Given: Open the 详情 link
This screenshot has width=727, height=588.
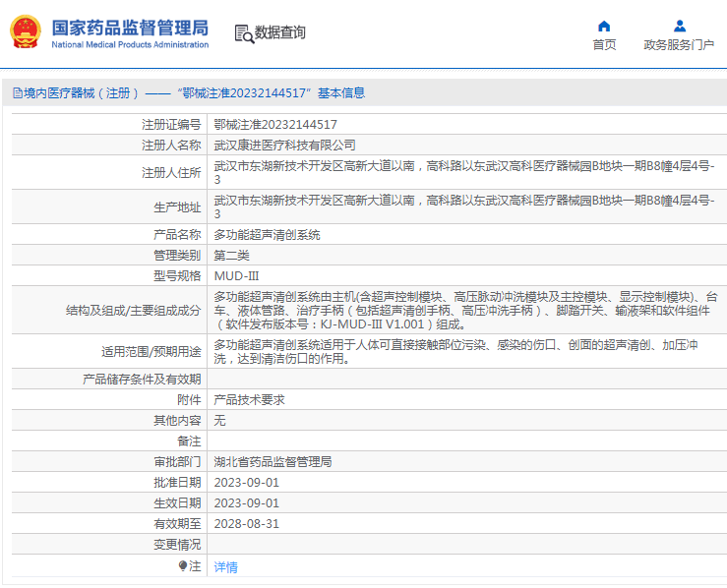Looking at the screenshot, I should click(x=226, y=566).
